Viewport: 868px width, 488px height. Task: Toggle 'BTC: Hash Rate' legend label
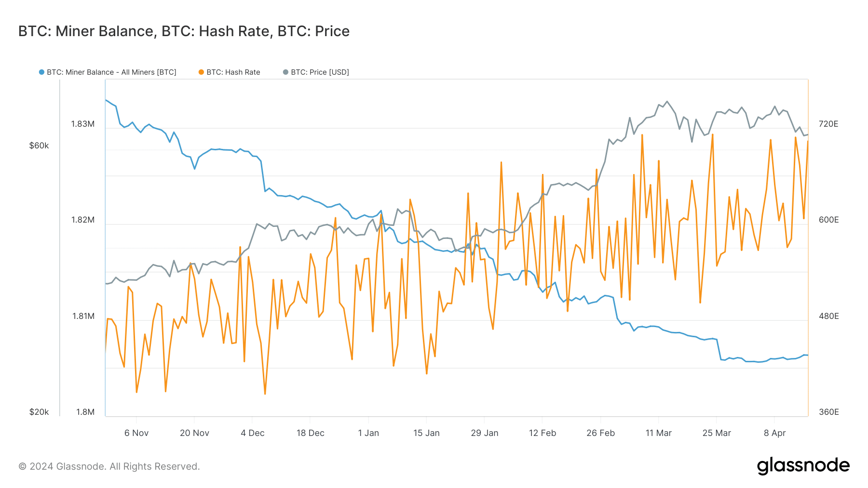click(x=233, y=72)
